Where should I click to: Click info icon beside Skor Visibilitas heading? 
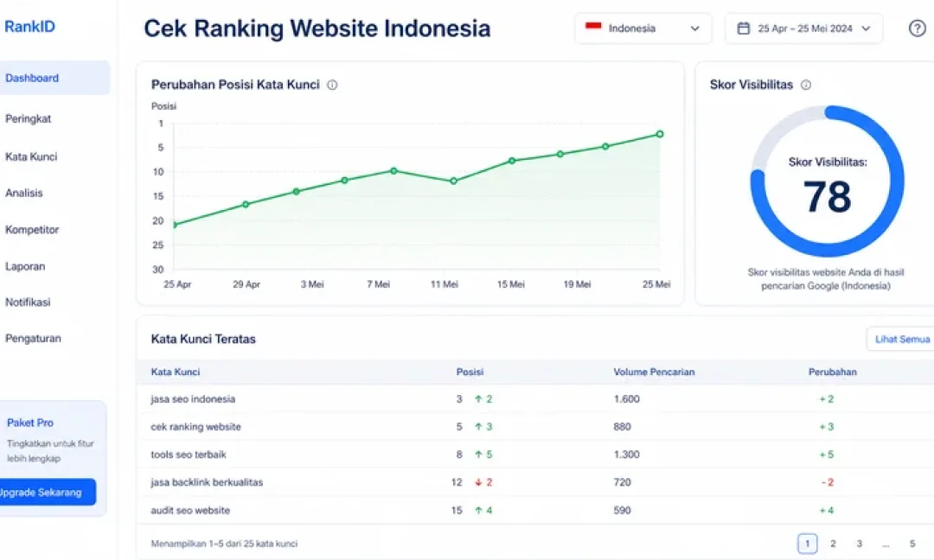pyautogui.click(x=806, y=85)
